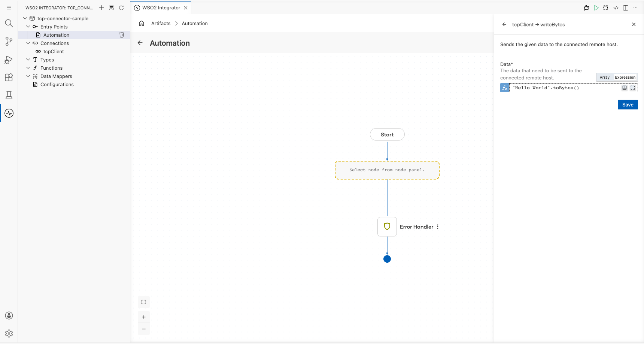Open the Accounts menu
This screenshot has height=344, width=644.
(9, 316)
